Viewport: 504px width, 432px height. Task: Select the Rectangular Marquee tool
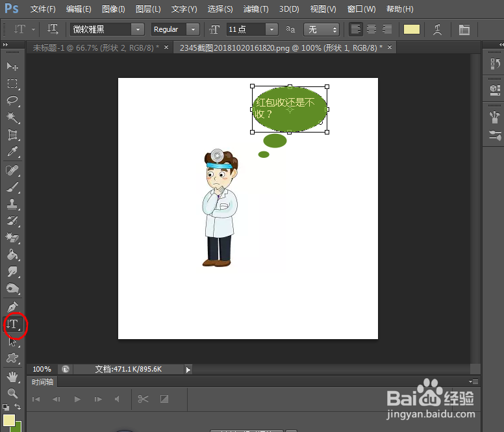(12, 84)
